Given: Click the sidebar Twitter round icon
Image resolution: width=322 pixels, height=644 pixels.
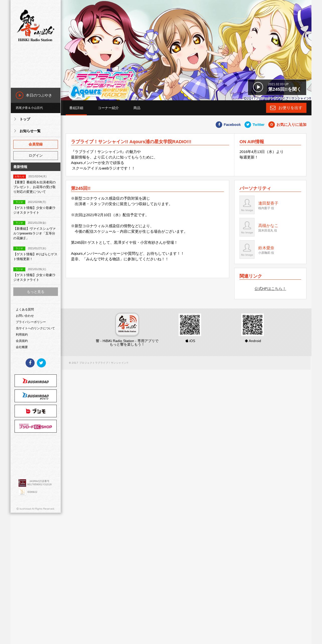Looking at the screenshot, I should [x=41, y=363].
